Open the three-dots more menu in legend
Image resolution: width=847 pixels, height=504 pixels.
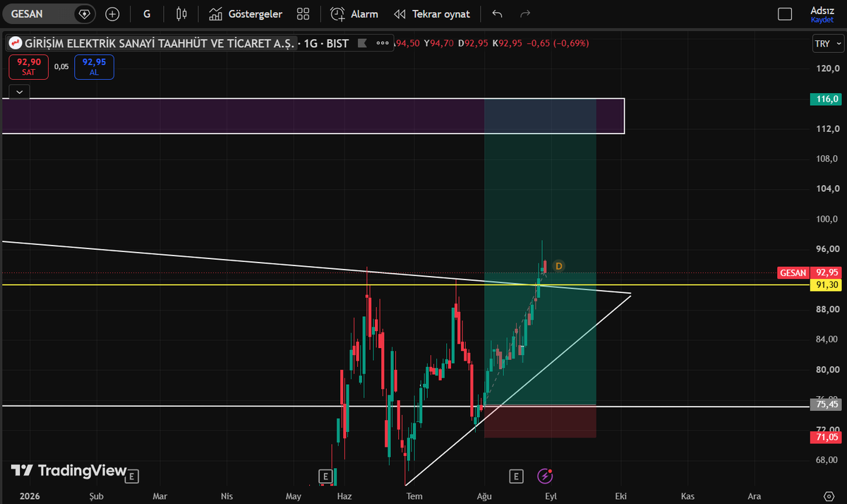(x=383, y=43)
